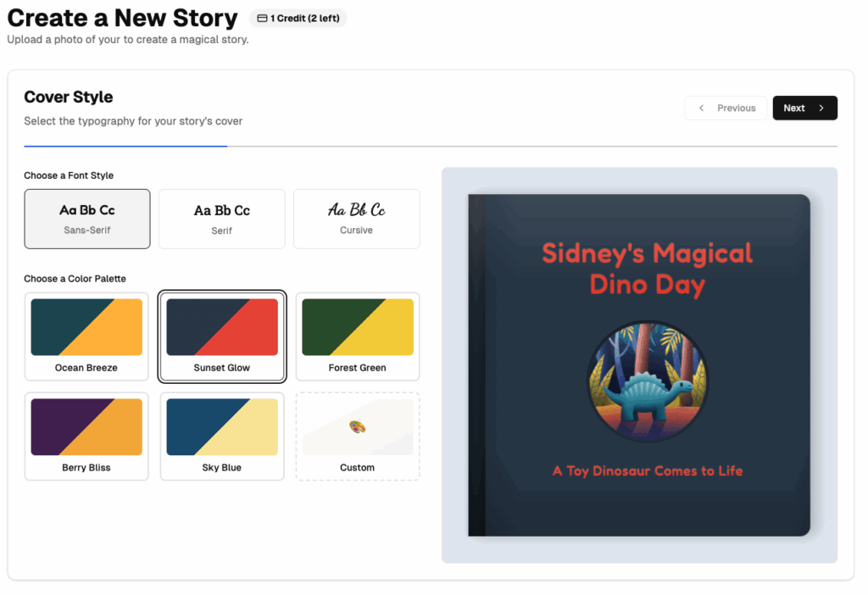Return to the Previous step
Image resolution: width=868 pixels, height=595 pixels.
726,108
